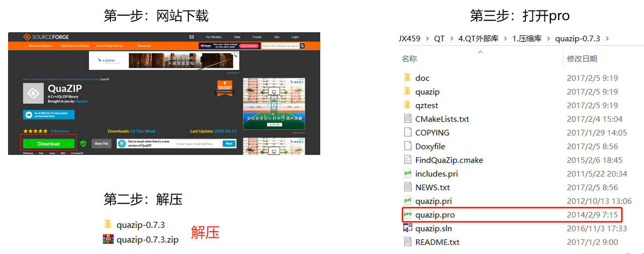644x254 pixels.
Task: Click the JX459 breadcrumb segment
Action: (x=410, y=39)
